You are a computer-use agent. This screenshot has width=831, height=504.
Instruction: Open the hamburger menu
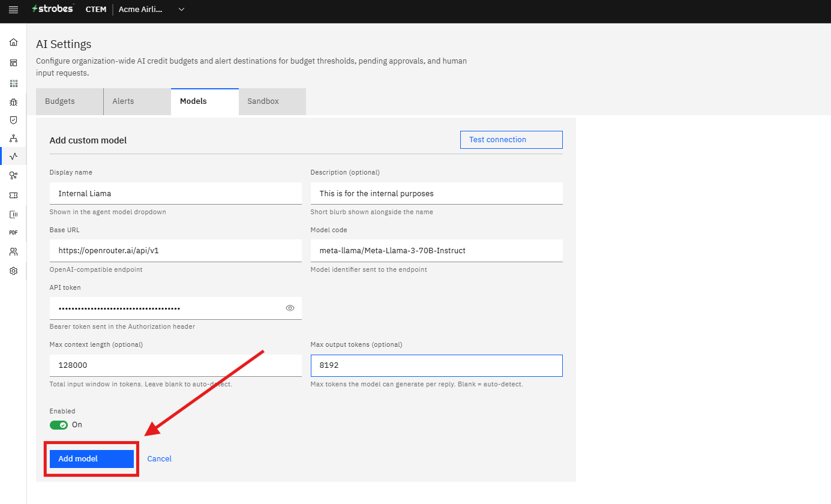click(x=13, y=10)
